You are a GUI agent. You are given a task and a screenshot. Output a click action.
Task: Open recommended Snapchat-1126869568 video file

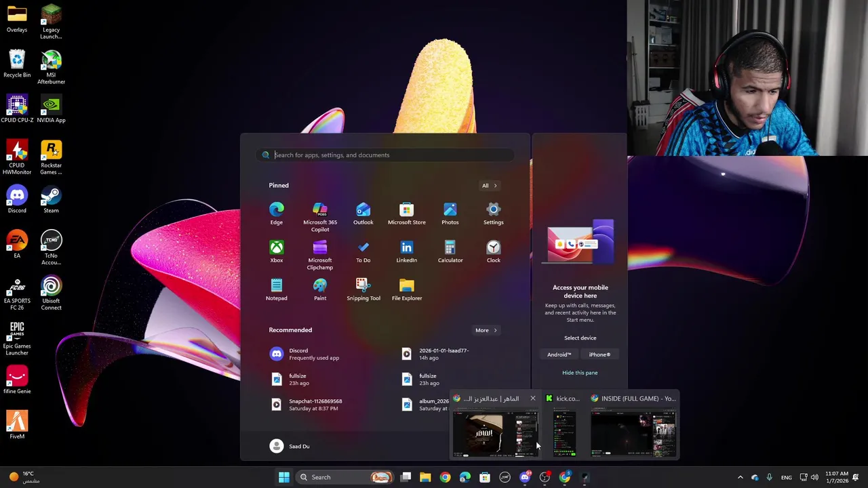pyautogui.click(x=319, y=405)
